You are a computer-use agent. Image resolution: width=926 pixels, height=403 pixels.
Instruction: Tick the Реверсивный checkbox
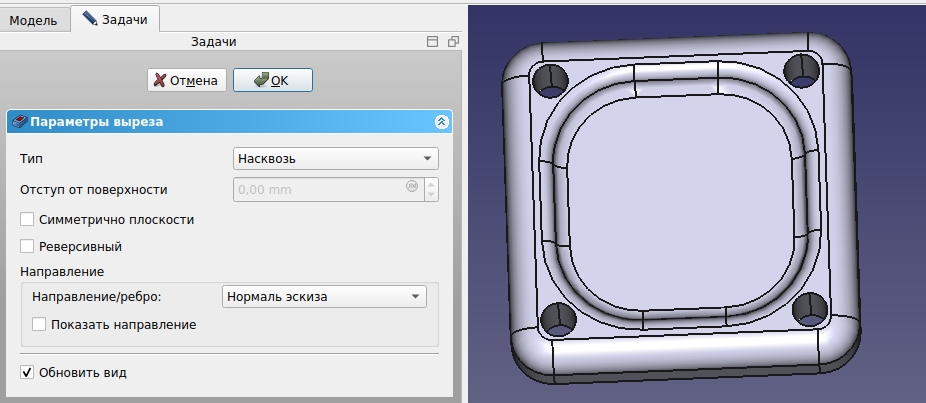(x=27, y=246)
